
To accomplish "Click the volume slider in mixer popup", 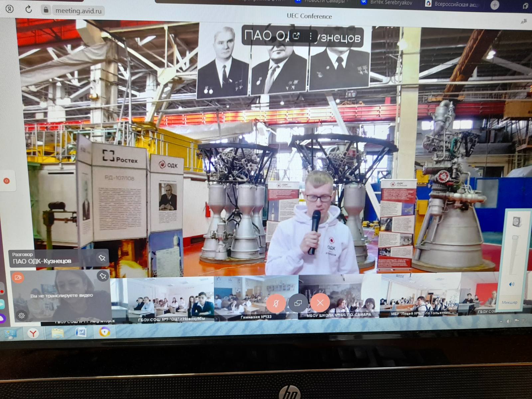I will tap(515, 254).
